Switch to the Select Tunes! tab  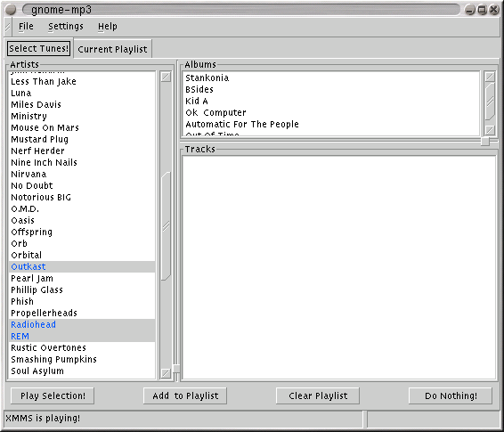tap(38, 48)
